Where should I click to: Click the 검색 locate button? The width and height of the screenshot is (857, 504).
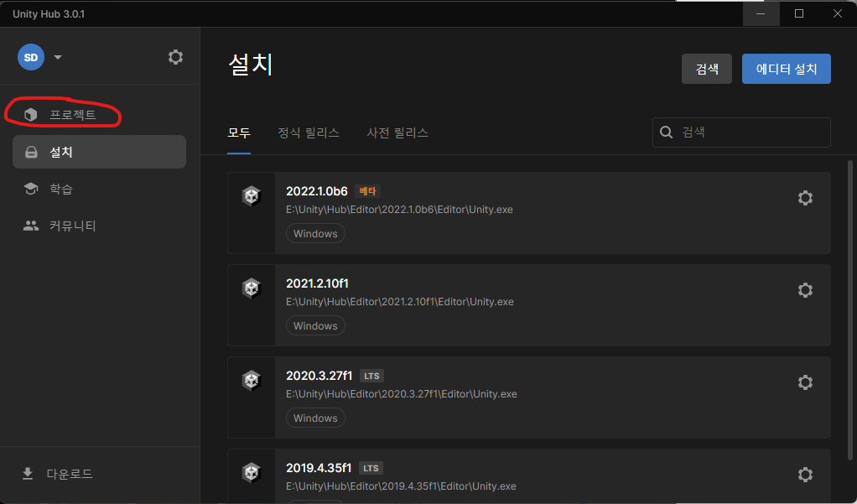[707, 69]
